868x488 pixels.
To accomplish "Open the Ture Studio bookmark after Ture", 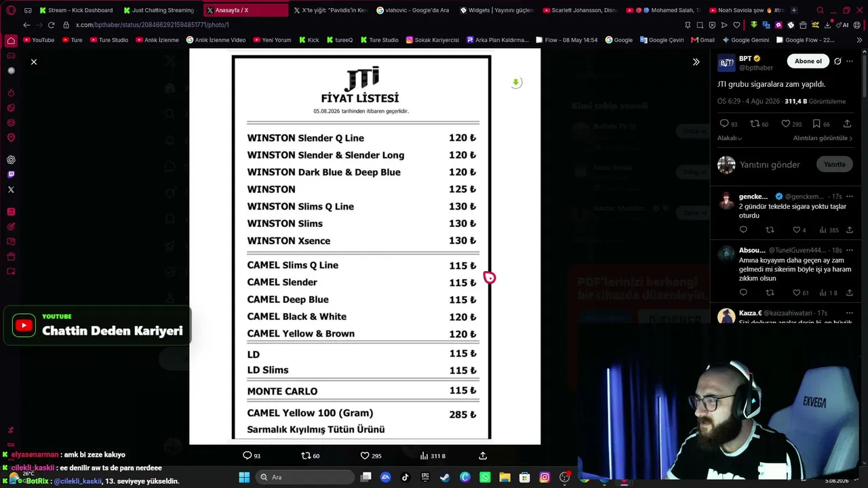I will (109, 40).
